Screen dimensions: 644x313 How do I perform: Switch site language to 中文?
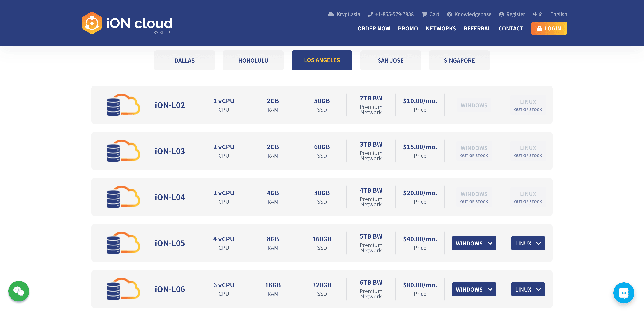537,14
